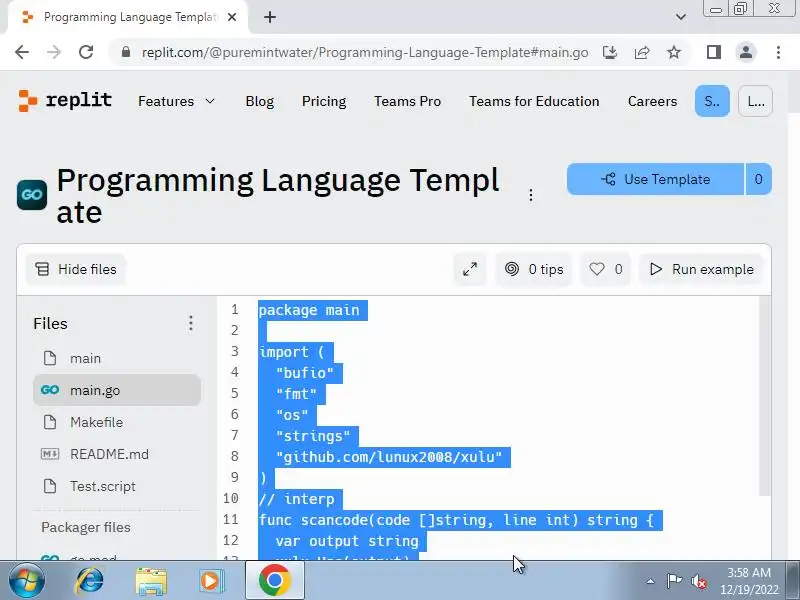Reload the page

point(86,52)
